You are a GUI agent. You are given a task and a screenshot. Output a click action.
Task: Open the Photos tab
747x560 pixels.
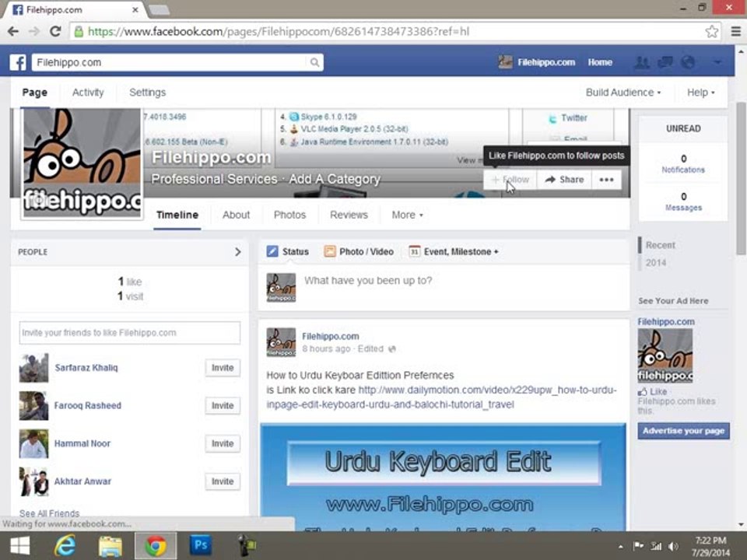(x=289, y=215)
